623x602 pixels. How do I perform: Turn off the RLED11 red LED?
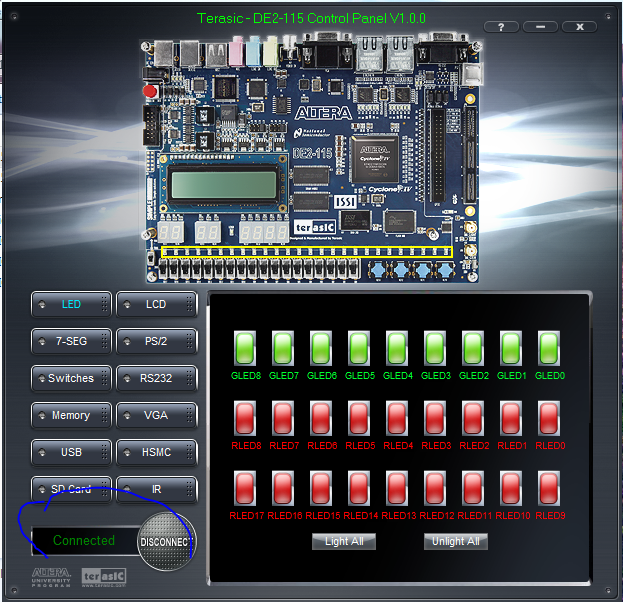point(473,488)
